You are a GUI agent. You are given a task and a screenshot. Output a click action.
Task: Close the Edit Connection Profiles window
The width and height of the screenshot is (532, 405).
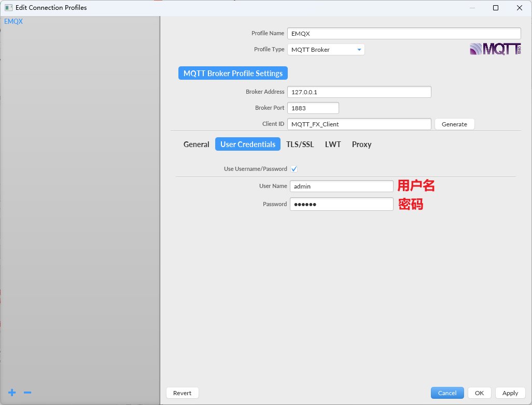[520, 7]
